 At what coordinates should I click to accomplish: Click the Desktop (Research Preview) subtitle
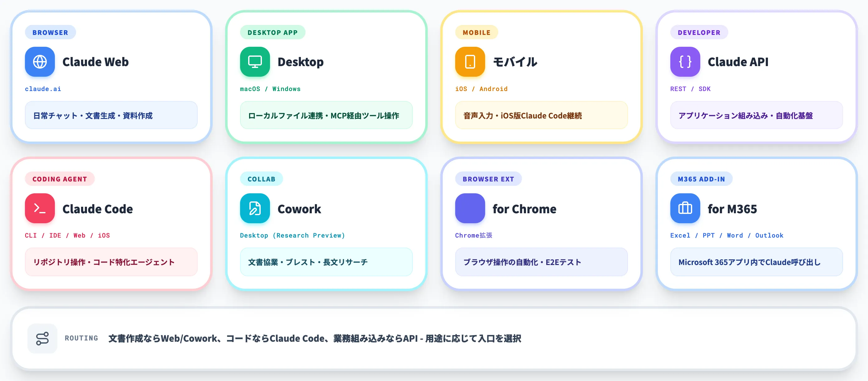(x=292, y=235)
